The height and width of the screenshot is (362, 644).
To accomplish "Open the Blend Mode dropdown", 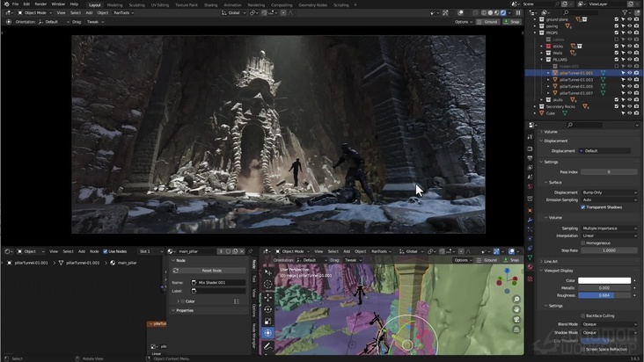I will [609, 324].
